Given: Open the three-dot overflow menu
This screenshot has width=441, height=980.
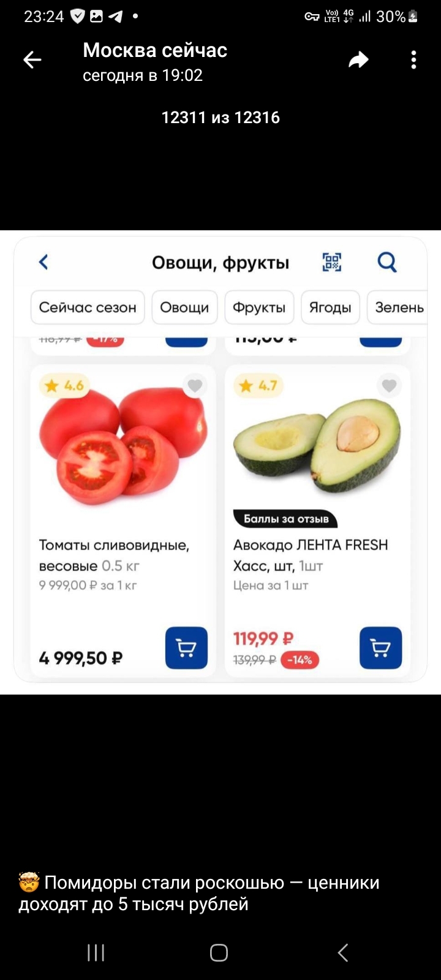Looking at the screenshot, I should coord(414,59).
